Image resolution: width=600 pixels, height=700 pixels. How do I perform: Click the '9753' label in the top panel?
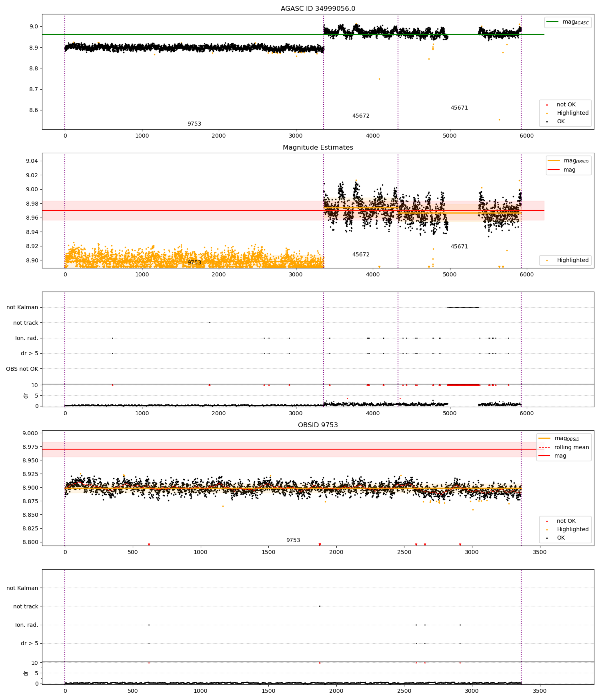194,124
